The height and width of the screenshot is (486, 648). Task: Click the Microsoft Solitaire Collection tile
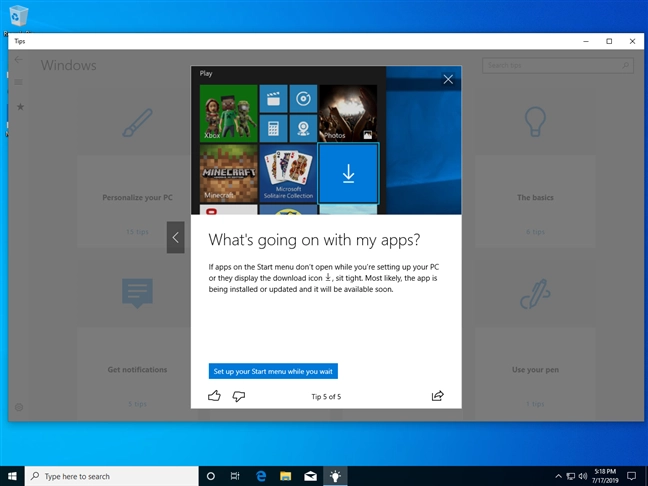[288, 173]
